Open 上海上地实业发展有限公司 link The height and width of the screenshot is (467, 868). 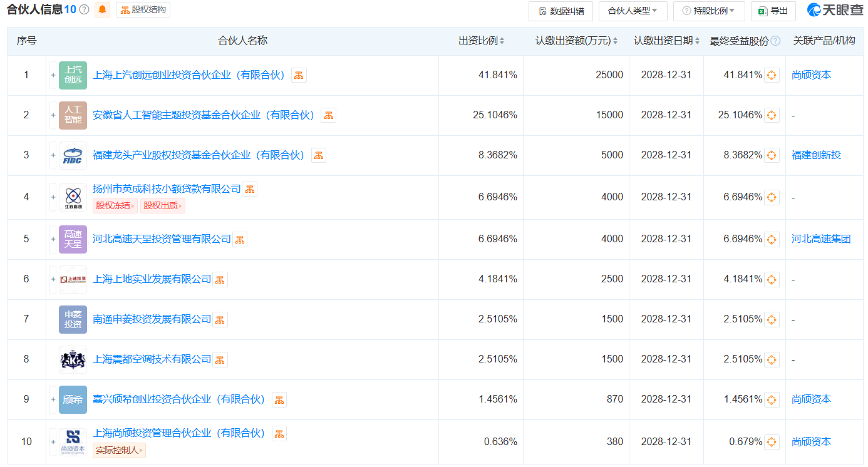point(152,279)
